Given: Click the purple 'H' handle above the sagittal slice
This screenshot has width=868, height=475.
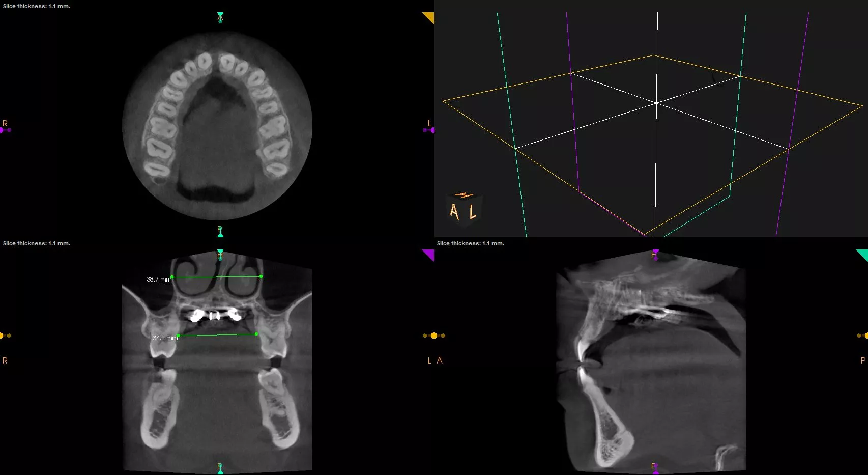Looking at the screenshot, I should pos(655,255).
